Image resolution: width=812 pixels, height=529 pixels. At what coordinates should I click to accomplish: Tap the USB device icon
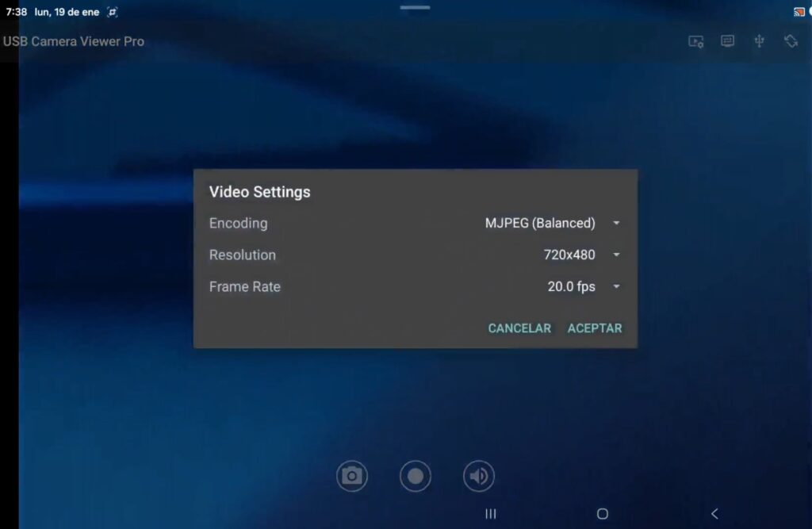tap(759, 41)
